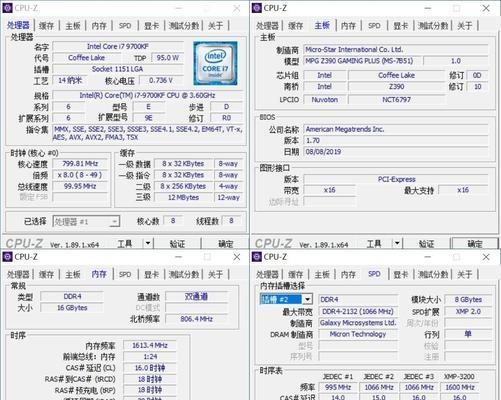This screenshot has height=400, width=501.
Task: Click the 16 GBytes memory size value
Action: [72, 308]
